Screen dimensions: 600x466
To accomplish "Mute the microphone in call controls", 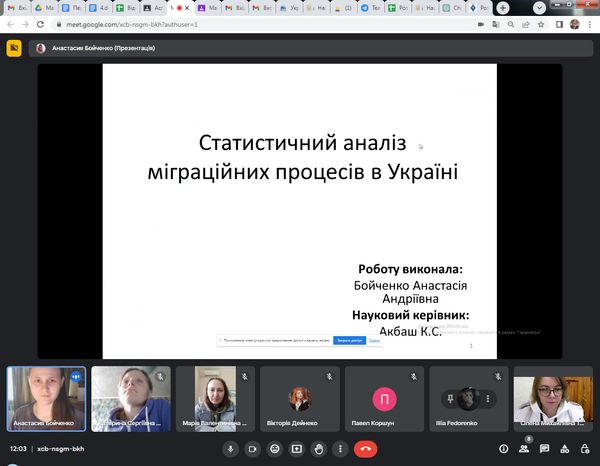I will pos(230,449).
